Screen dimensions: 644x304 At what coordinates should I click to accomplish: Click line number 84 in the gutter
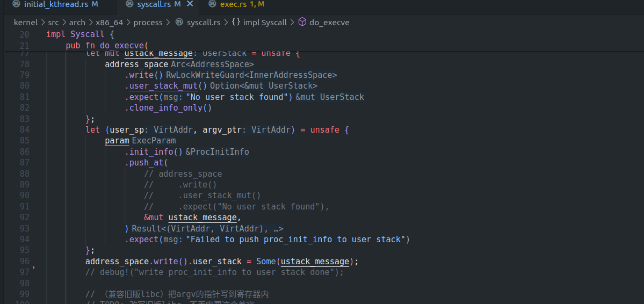pyautogui.click(x=24, y=130)
